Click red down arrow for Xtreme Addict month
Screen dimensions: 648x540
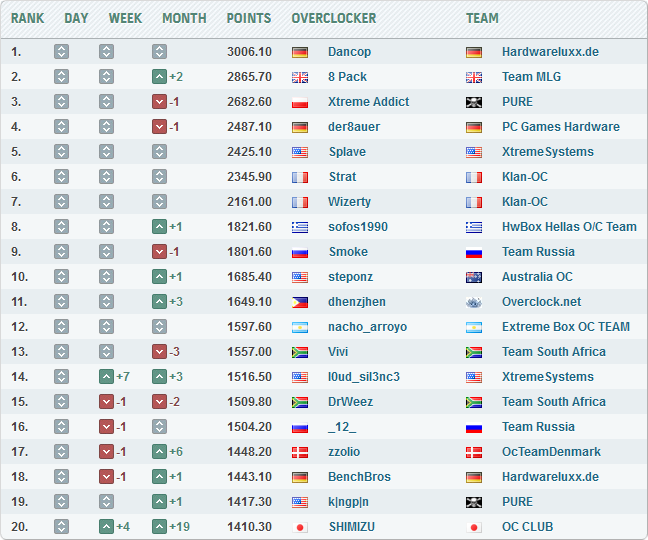click(x=159, y=102)
